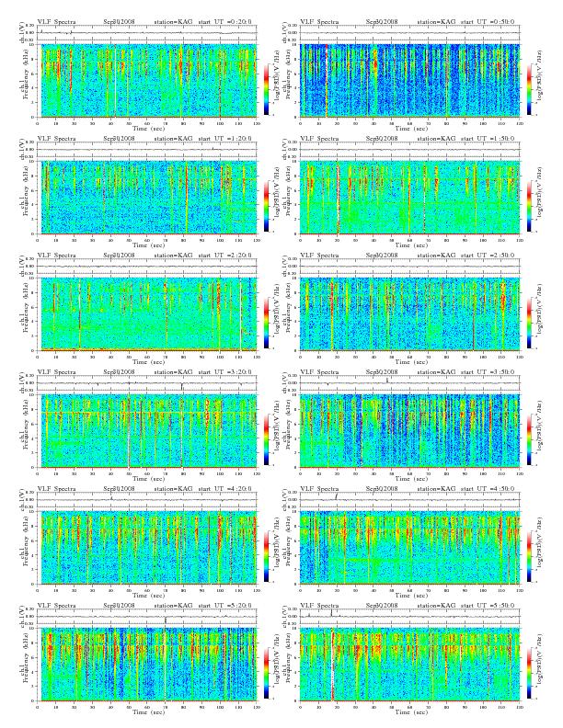The image size is (563, 728).
Task: Click the 'start UT =0:20:0' title text
Action: 225,22
